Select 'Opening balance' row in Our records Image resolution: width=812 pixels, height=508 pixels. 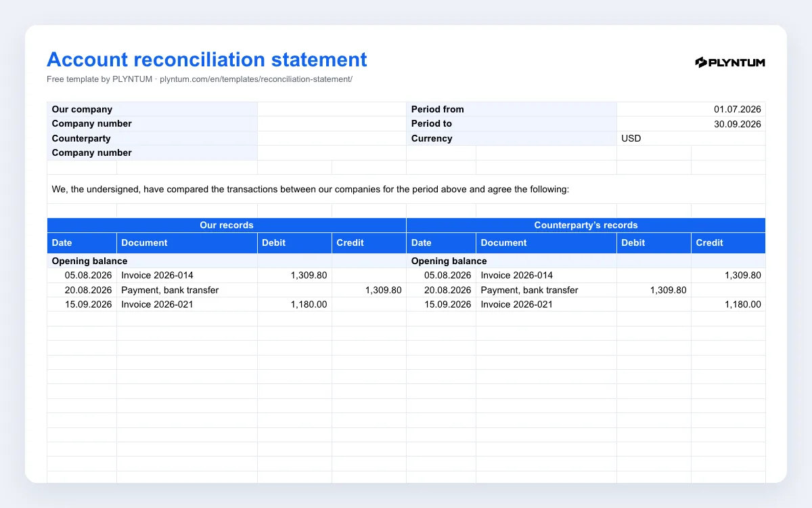coord(227,261)
